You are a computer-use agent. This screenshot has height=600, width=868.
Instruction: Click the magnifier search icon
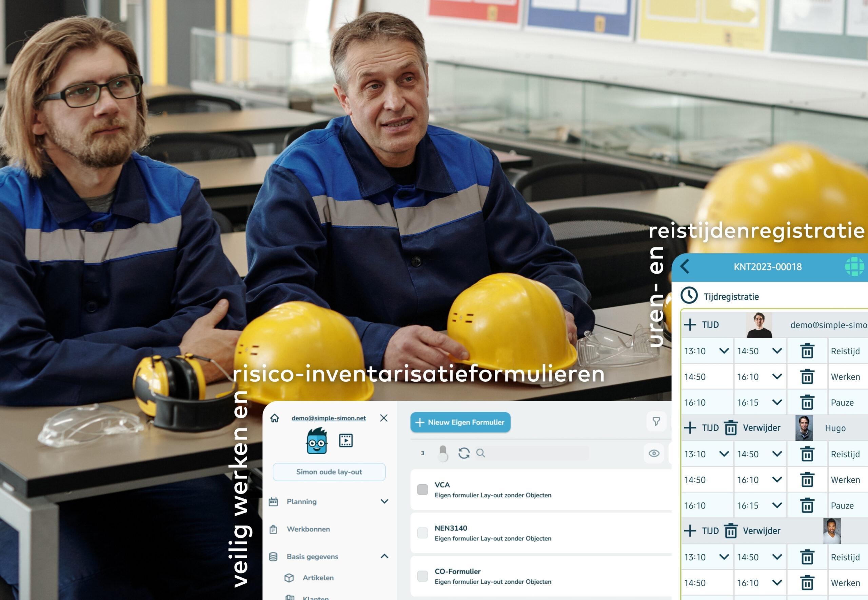coord(481,453)
